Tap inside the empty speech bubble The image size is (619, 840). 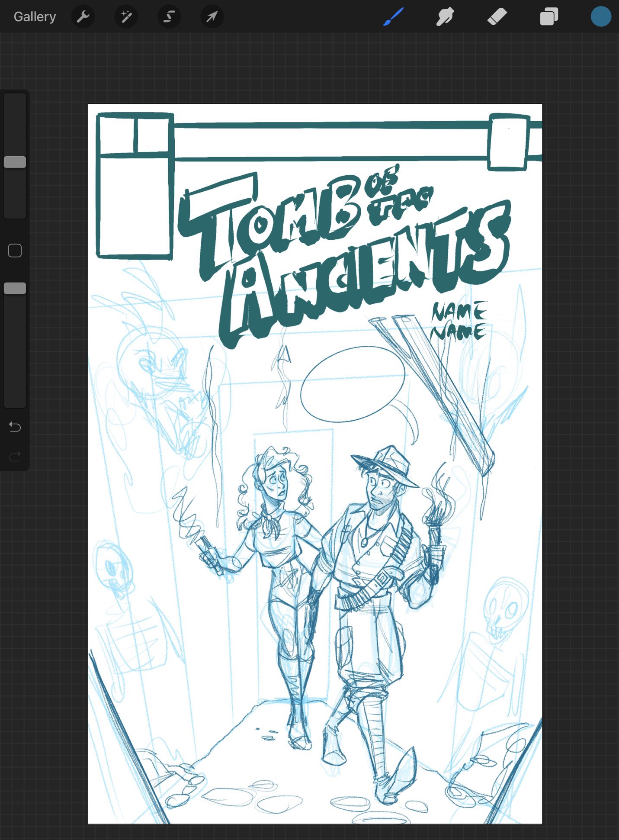pos(353,384)
